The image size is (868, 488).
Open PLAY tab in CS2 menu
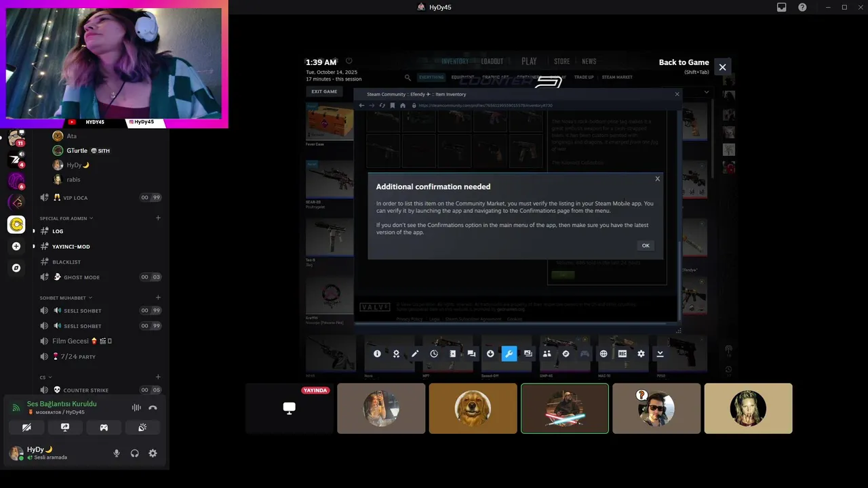click(x=529, y=61)
